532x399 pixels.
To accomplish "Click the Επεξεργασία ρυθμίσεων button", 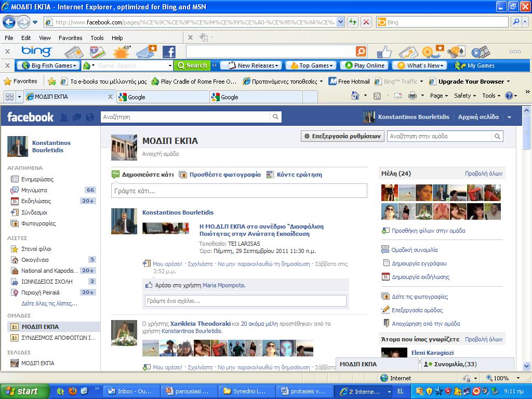I will point(343,137).
